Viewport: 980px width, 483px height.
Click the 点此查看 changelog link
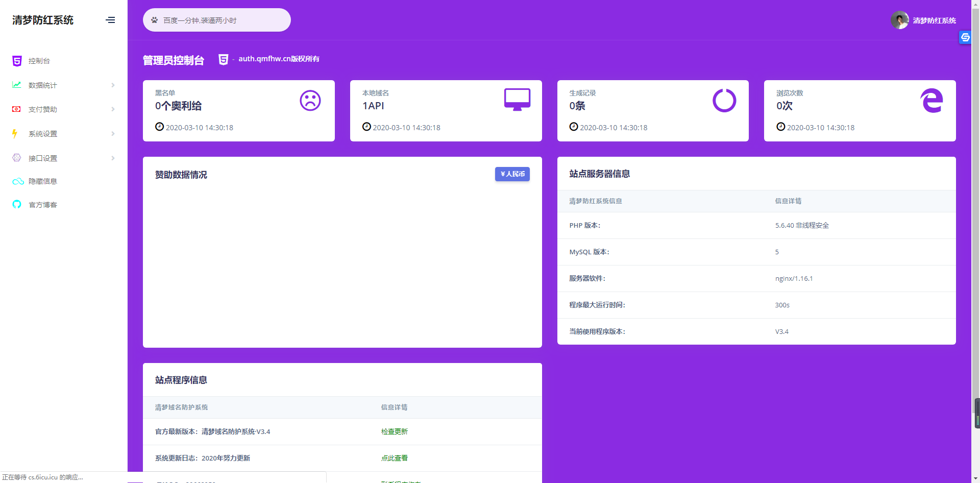394,458
